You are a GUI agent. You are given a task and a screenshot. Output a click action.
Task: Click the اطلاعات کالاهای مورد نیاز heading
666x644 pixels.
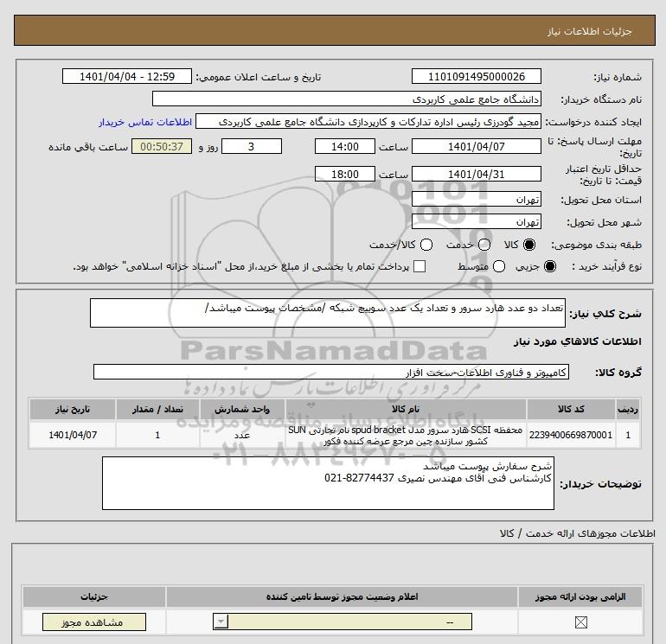(x=578, y=341)
